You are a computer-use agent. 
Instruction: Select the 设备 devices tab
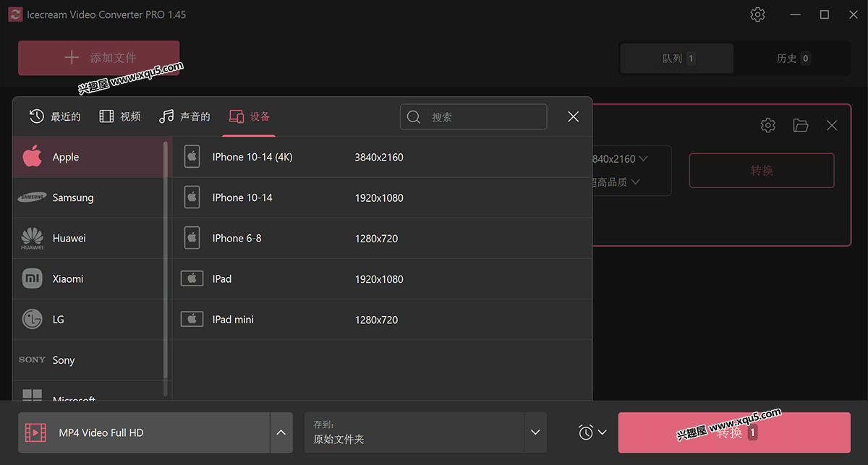249,116
